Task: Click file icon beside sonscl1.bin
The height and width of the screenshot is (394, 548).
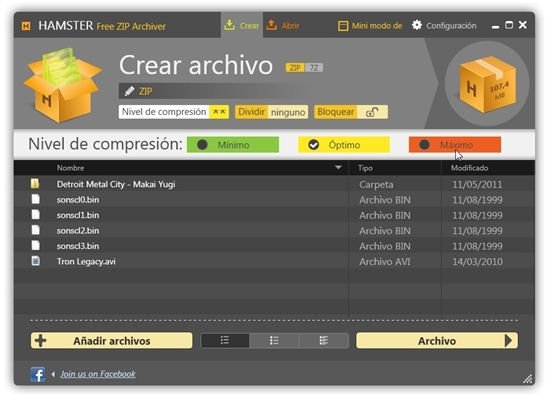Action: (x=35, y=214)
